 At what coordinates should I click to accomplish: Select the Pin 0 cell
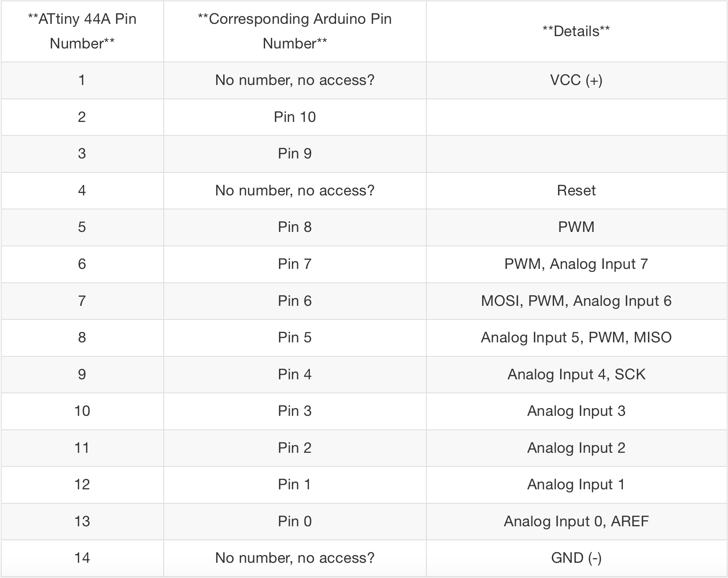(295, 521)
